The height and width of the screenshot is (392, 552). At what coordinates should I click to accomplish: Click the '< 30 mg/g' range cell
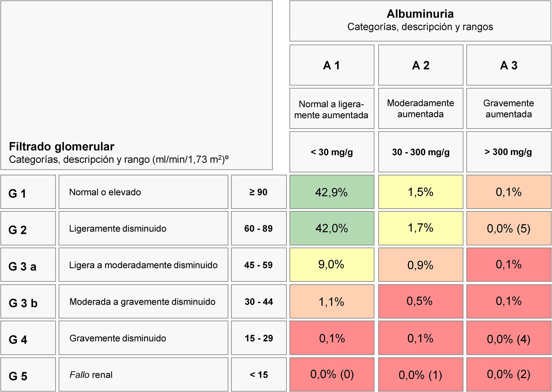[332, 152]
